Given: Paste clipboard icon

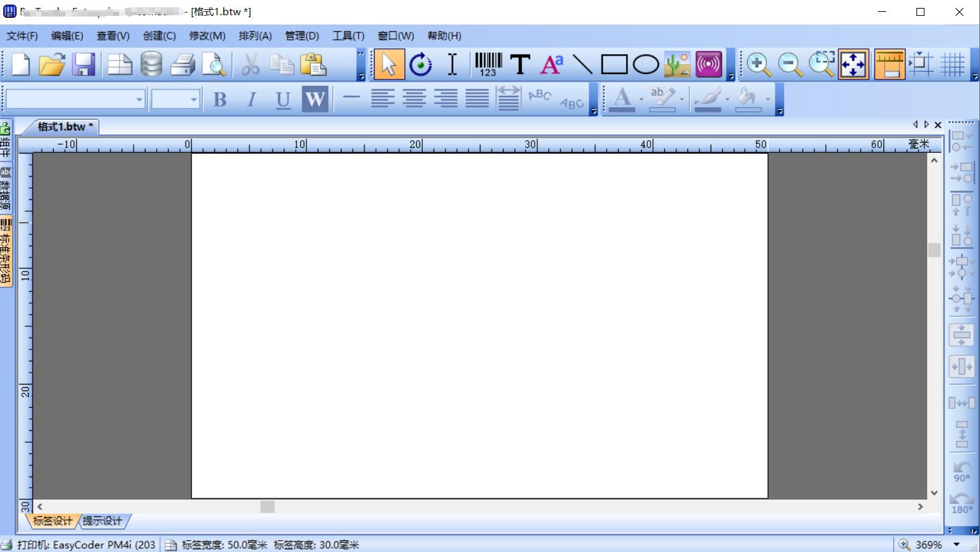Looking at the screenshot, I should pos(314,64).
